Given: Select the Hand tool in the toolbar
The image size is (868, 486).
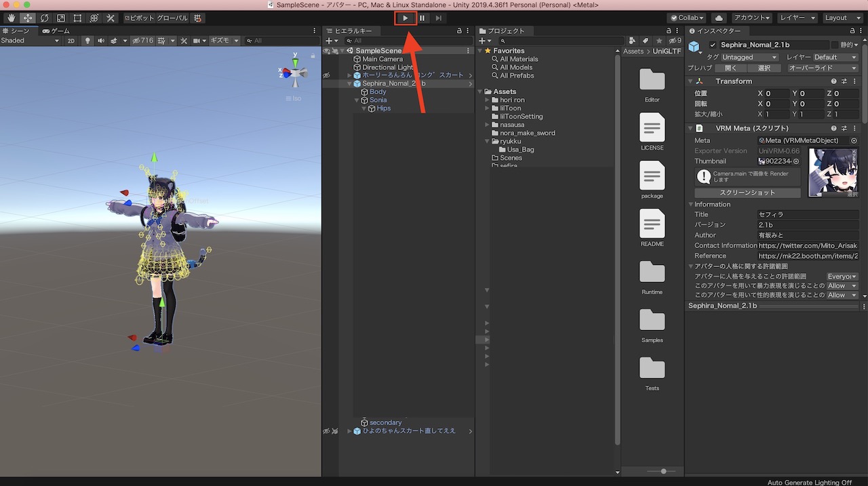Looking at the screenshot, I should [12, 18].
